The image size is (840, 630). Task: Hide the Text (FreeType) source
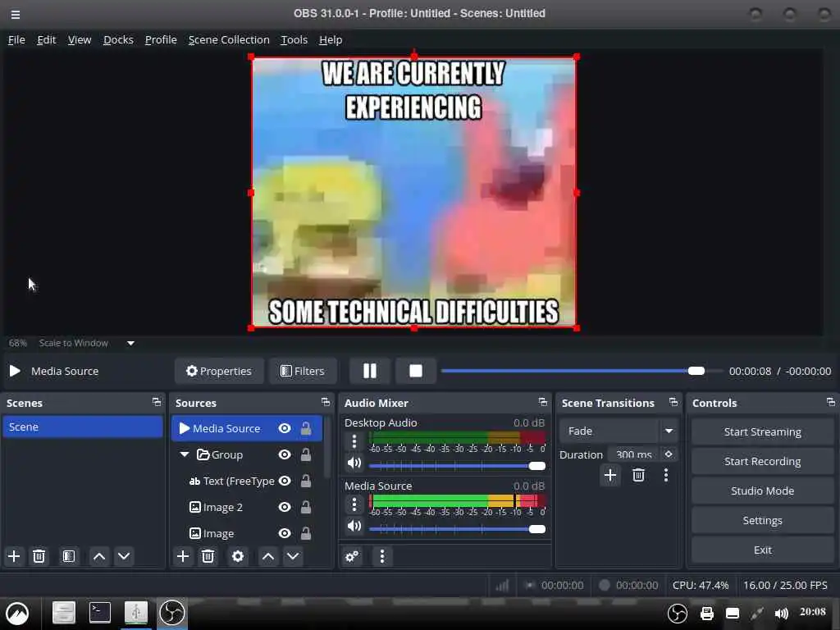[x=285, y=481]
